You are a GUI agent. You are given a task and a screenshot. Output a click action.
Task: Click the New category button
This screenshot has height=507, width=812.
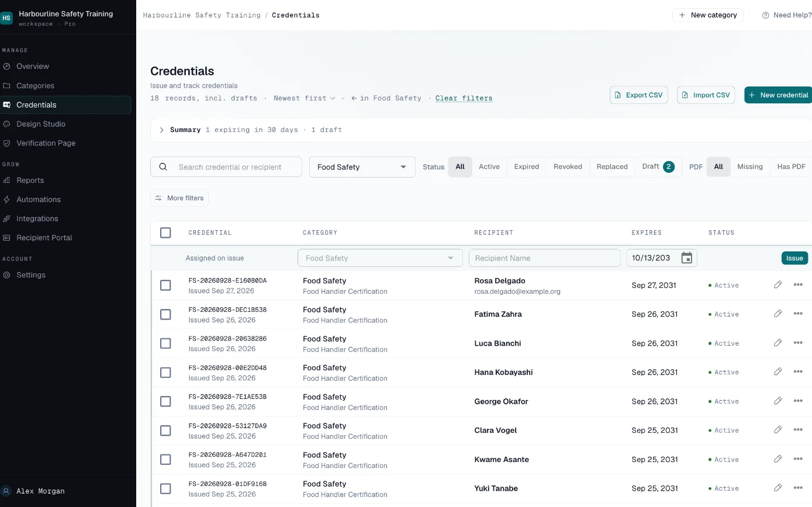pyautogui.click(x=708, y=15)
